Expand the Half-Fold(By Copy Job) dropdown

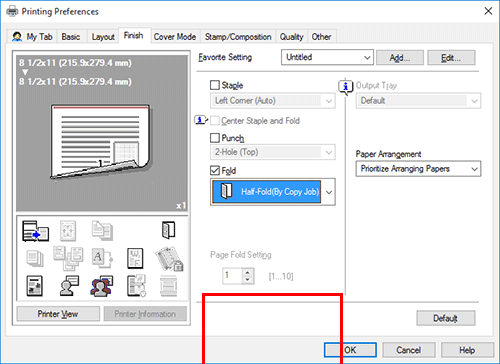pyautogui.click(x=273, y=192)
